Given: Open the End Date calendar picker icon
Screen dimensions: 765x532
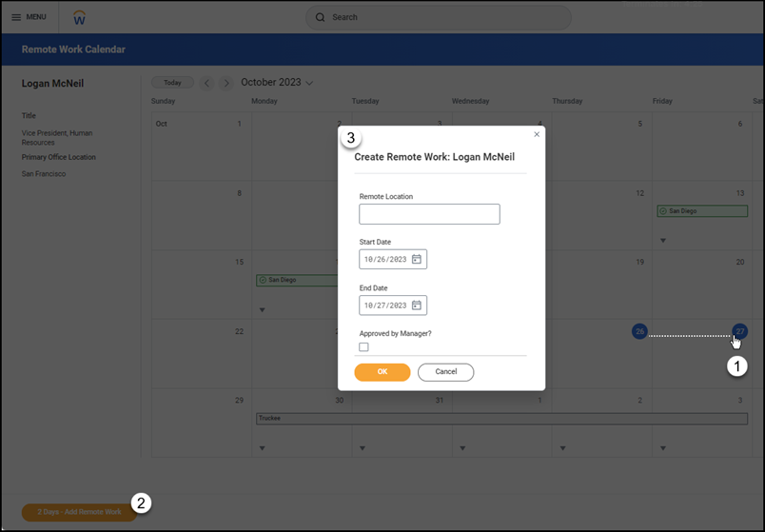Looking at the screenshot, I should pyautogui.click(x=416, y=305).
